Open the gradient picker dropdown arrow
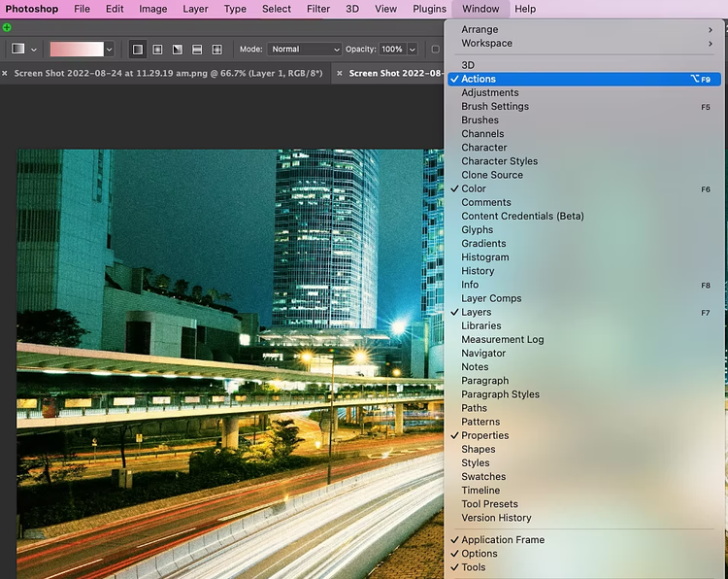The width and height of the screenshot is (728, 579). 109,49
